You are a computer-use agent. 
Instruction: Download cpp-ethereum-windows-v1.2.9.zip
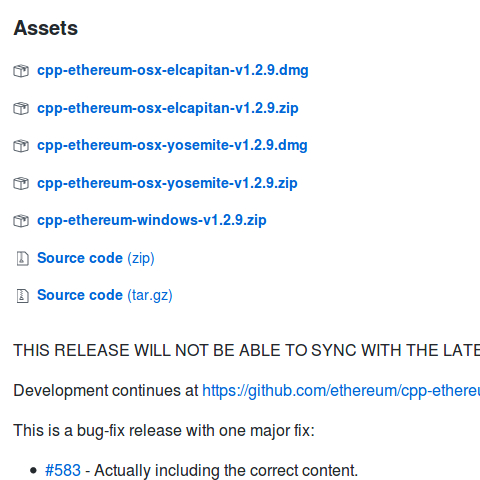(x=152, y=220)
